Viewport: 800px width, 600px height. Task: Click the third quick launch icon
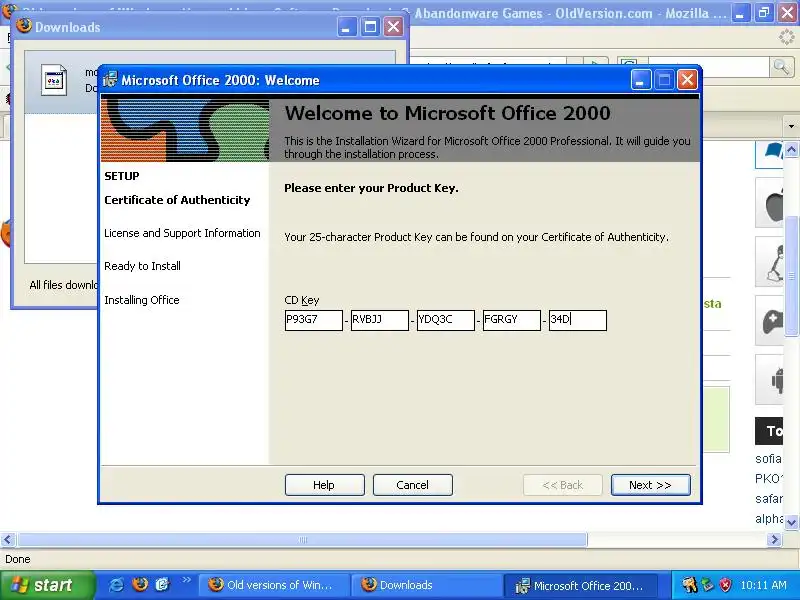pyautogui.click(x=162, y=584)
